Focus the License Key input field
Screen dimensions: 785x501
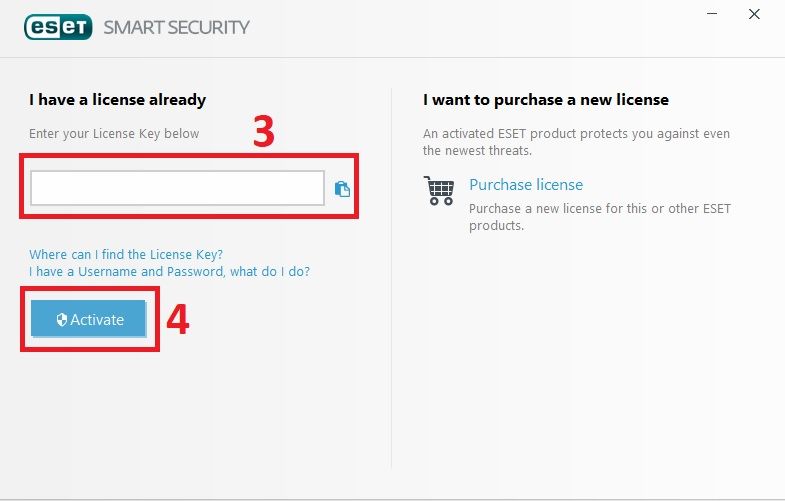pos(177,188)
